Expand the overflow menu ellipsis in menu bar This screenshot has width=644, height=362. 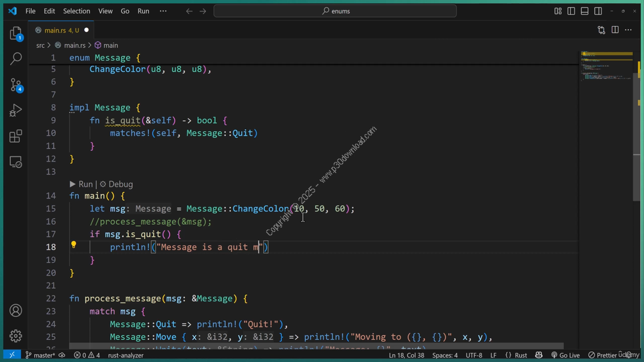pos(163,11)
